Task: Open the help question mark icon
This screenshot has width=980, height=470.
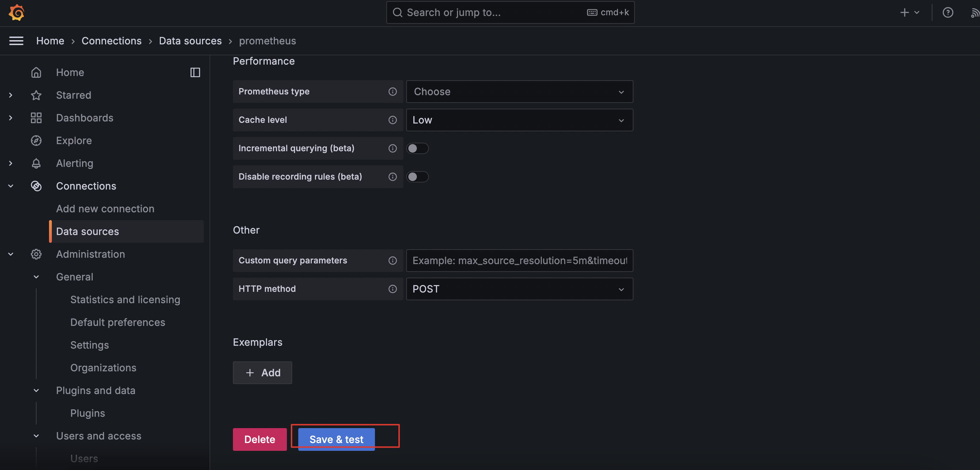Action: [947, 12]
